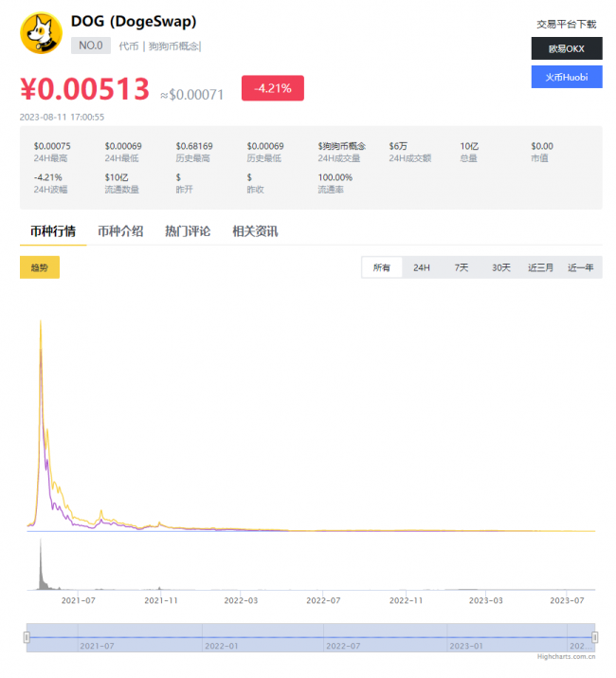The width and height of the screenshot is (616, 678).
Task: Open the 欧易OKX download button
Action: click(x=567, y=48)
